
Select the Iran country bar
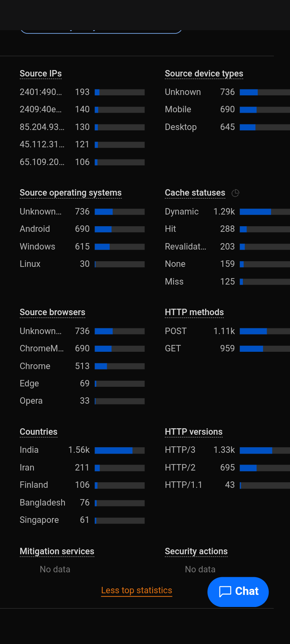click(x=120, y=468)
